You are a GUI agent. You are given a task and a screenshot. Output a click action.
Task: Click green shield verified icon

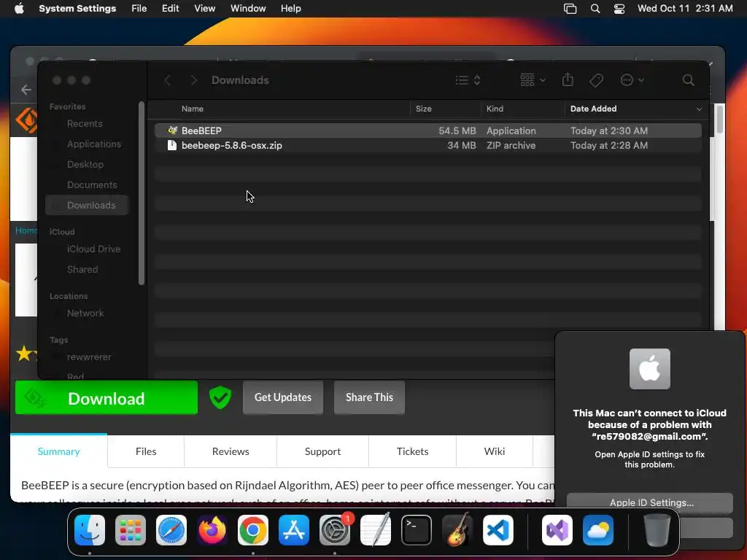220,397
